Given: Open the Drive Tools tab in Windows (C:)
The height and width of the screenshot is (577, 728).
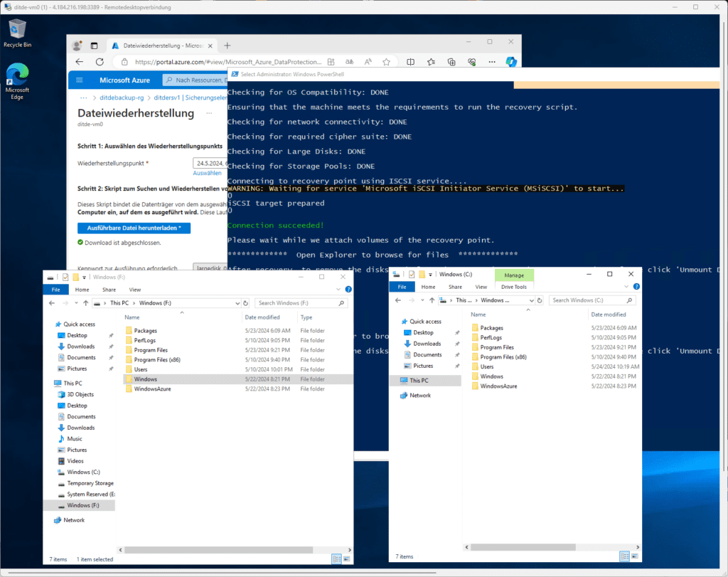Looking at the screenshot, I should pos(514,287).
